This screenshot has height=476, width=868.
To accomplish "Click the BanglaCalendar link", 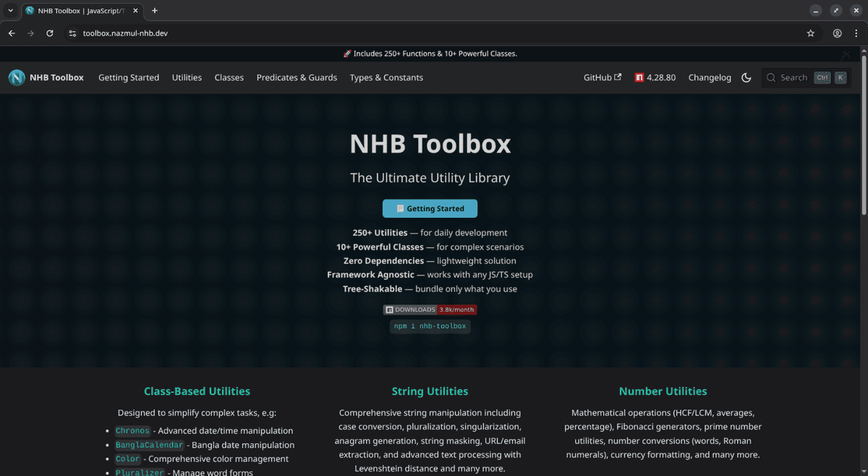I will coord(149,444).
